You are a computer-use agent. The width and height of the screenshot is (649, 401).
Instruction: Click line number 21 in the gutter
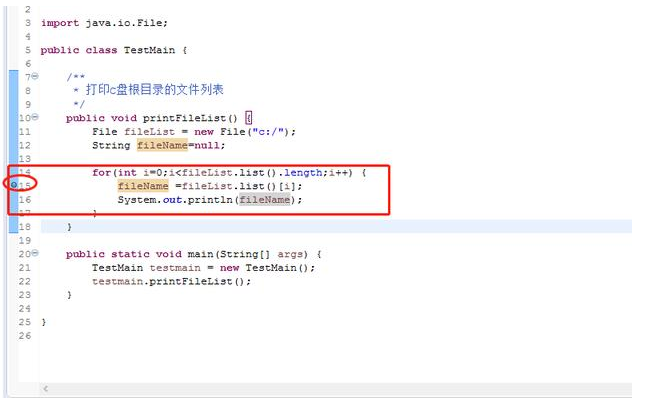tap(25, 268)
